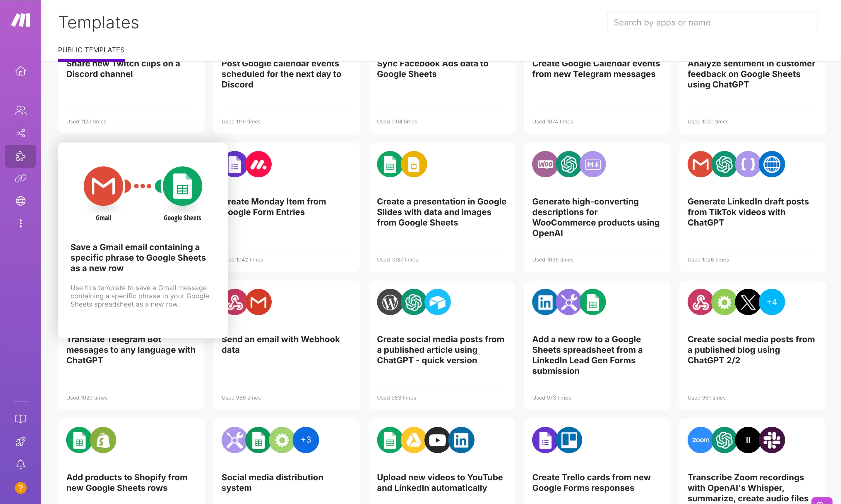
Task: Click 'Used 1037 times' text
Action: [x=397, y=259]
